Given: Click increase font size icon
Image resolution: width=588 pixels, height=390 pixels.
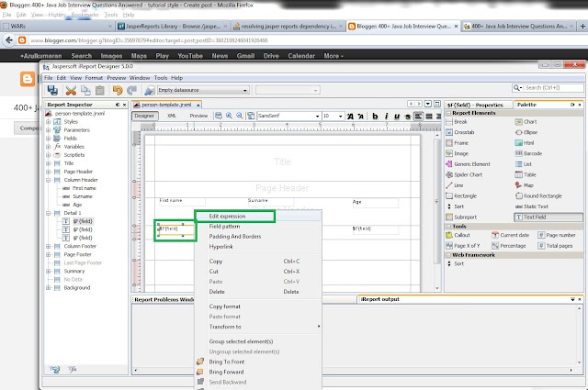Looking at the screenshot, I should [x=350, y=117].
